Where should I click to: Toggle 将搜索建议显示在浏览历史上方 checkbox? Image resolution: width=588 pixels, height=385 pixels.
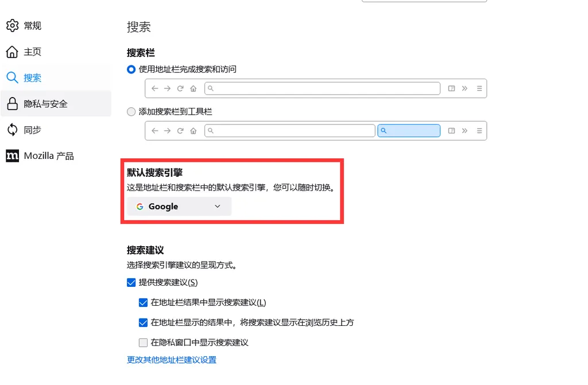click(x=143, y=322)
